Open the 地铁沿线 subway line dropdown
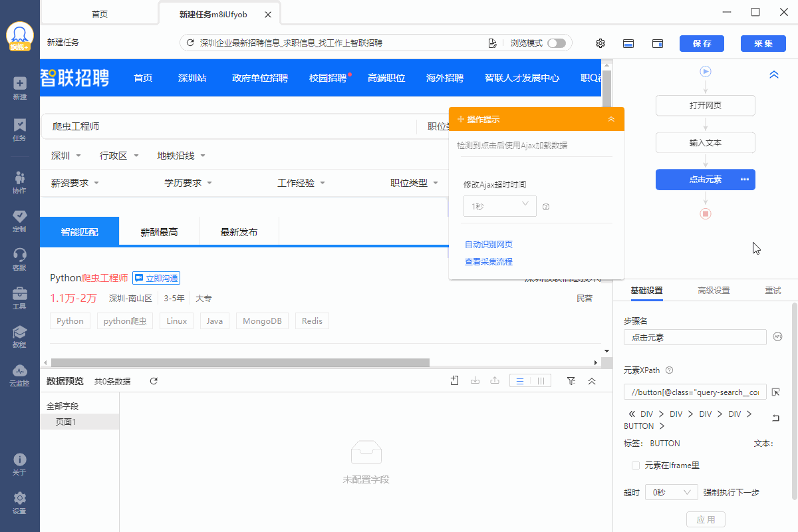This screenshot has width=798, height=532. (x=181, y=156)
